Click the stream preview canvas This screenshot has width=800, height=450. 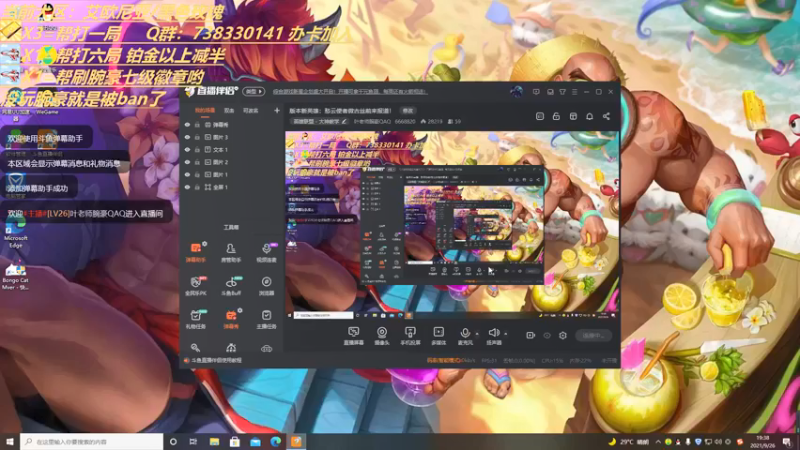(452, 225)
